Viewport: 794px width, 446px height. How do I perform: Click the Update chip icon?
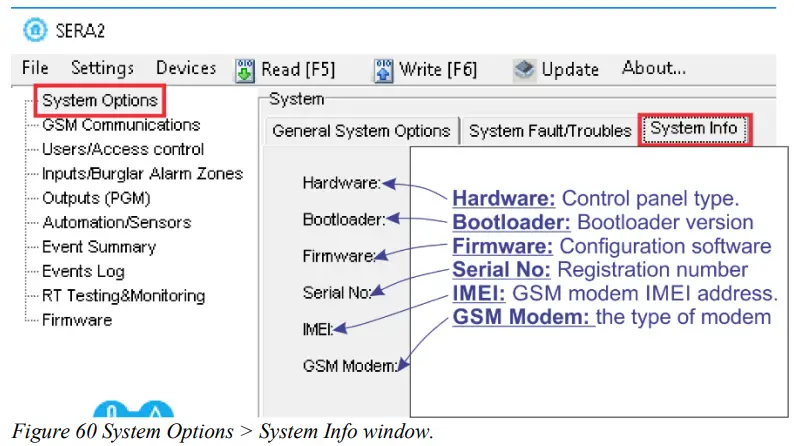click(x=524, y=69)
